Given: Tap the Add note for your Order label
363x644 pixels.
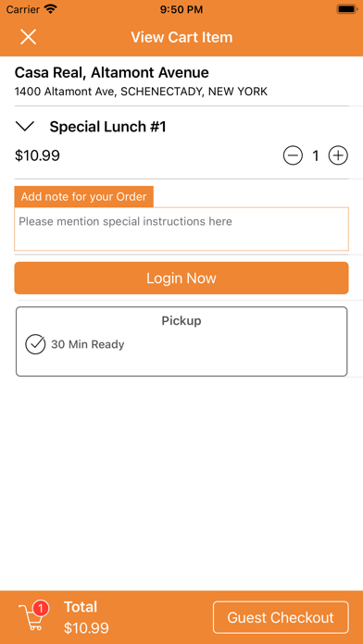Looking at the screenshot, I should pos(84,197).
